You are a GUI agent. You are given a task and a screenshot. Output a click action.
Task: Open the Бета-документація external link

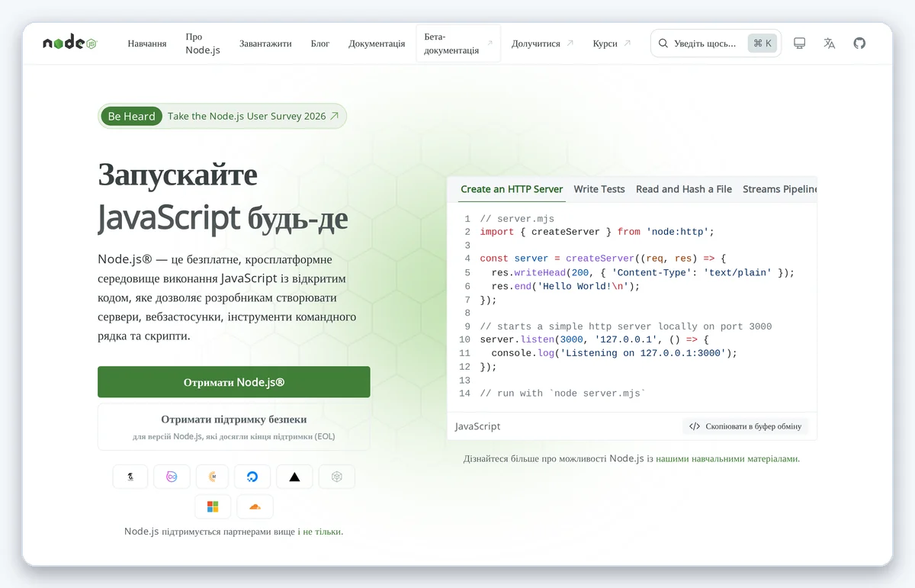458,43
